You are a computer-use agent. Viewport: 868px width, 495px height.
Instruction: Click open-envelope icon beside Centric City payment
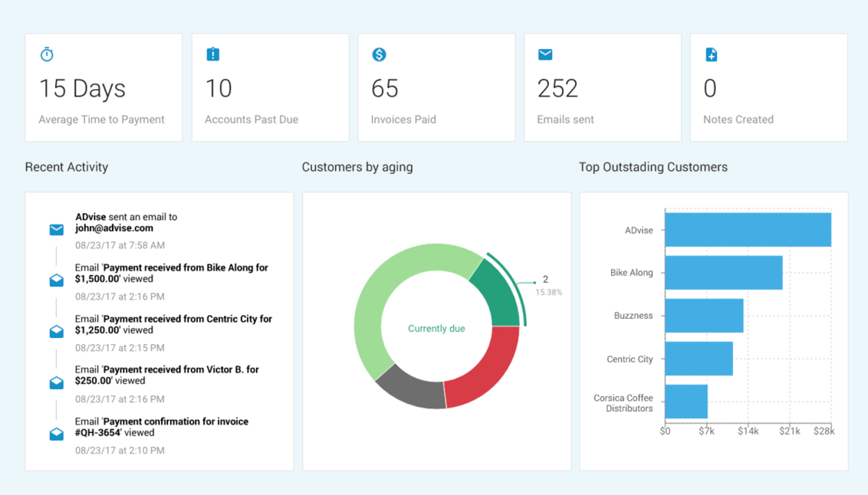pyautogui.click(x=57, y=331)
